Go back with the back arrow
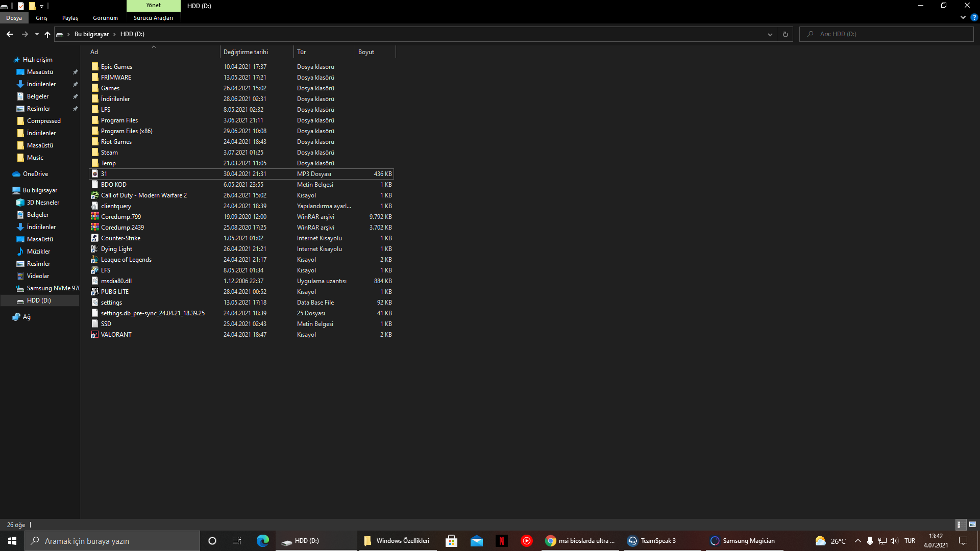The width and height of the screenshot is (980, 551). tap(10, 34)
